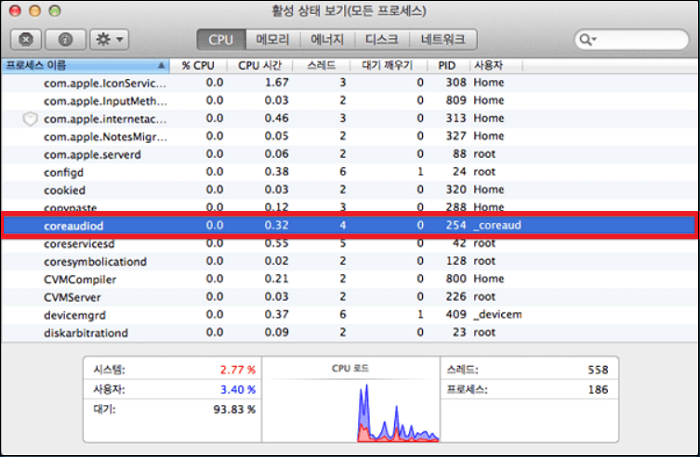
Task: Click PID 809 cell
Action: pos(456,100)
